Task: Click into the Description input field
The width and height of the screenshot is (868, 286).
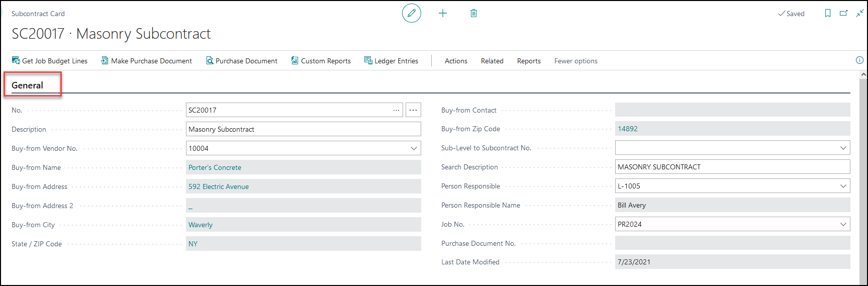Action: click(x=303, y=129)
